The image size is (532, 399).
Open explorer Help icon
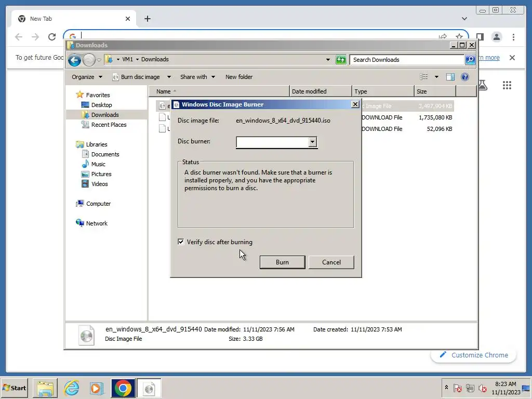click(x=465, y=77)
